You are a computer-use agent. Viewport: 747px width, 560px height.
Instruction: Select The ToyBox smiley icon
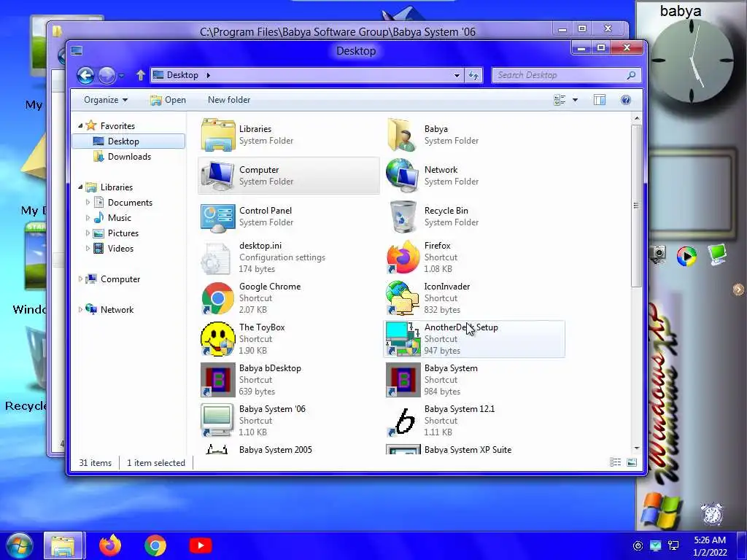(x=217, y=339)
